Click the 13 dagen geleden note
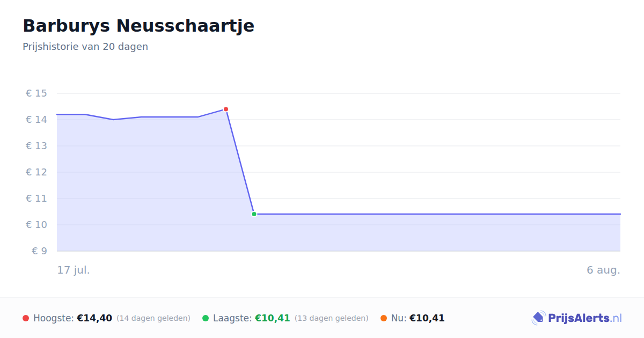The image size is (644, 338). click(332, 318)
